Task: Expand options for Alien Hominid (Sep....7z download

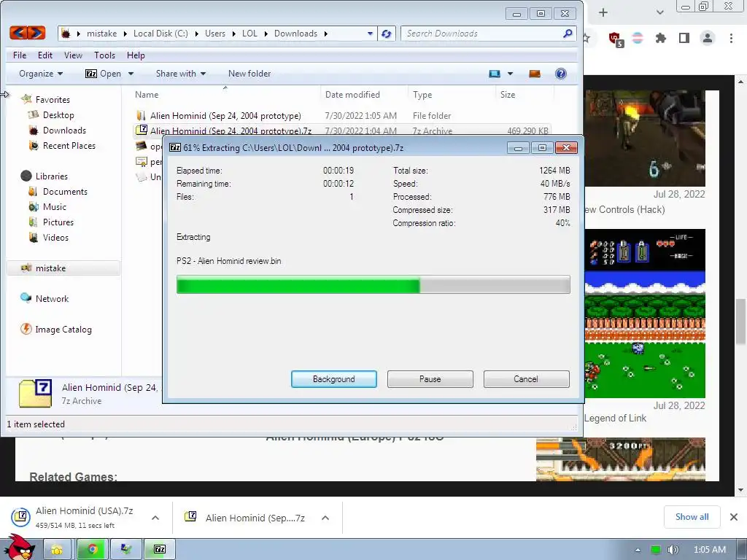Action: 325,517
